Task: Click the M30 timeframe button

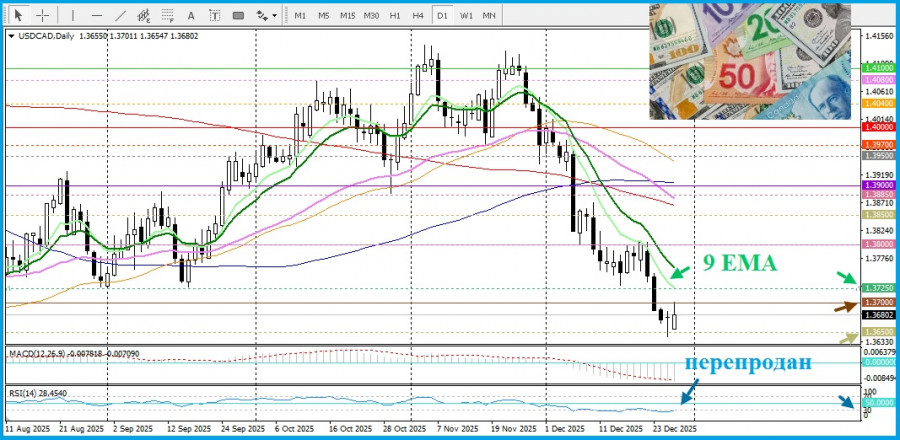Action: click(372, 15)
